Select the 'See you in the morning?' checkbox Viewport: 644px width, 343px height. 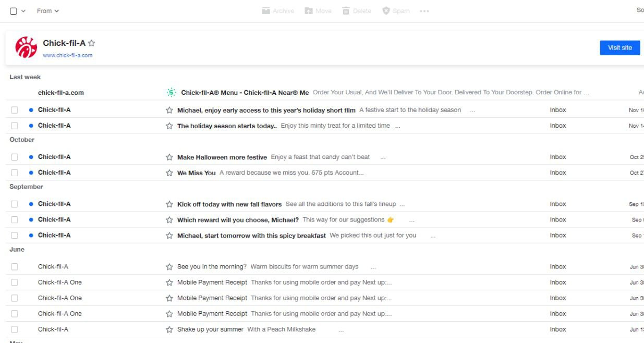click(x=14, y=266)
